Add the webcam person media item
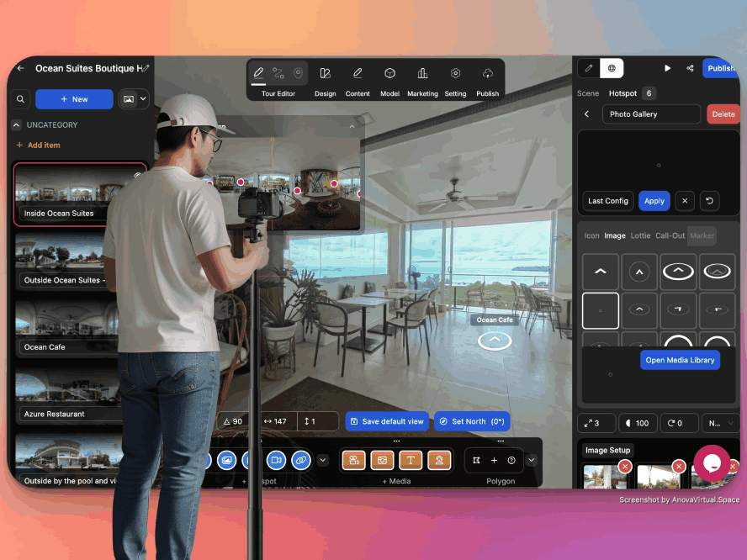 pyautogui.click(x=439, y=460)
